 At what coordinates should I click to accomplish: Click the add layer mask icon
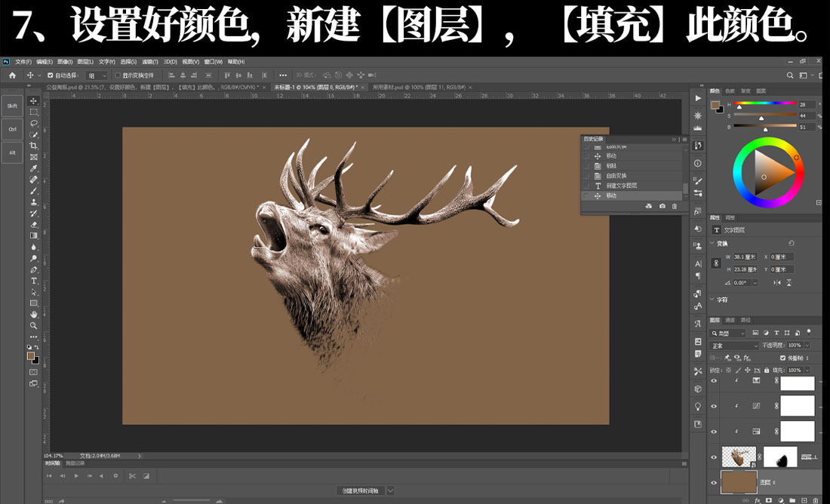point(769,499)
